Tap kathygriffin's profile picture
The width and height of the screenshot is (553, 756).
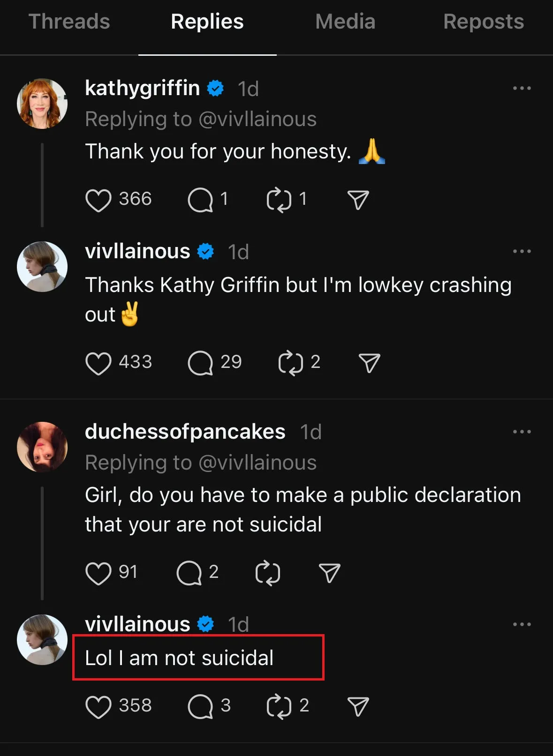click(x=42, y=104)
